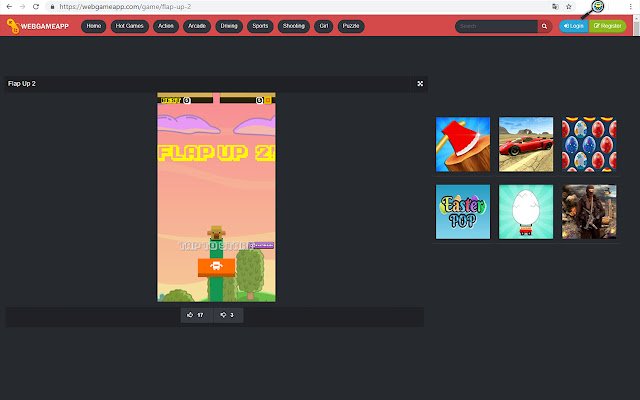Click the padlock icon in the address bar
The height and width of the screenshot is (400, 640).
pyautogui.click(x=52, y=7)
